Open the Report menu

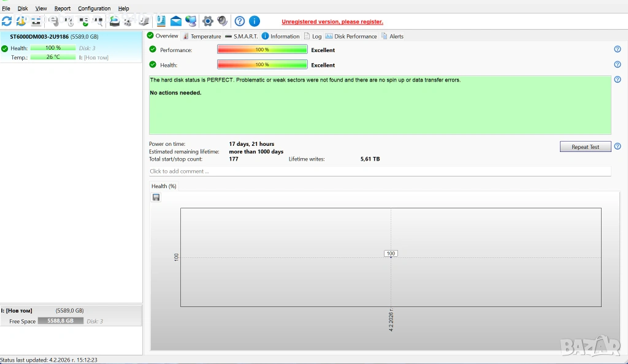[x=63, y=9]
